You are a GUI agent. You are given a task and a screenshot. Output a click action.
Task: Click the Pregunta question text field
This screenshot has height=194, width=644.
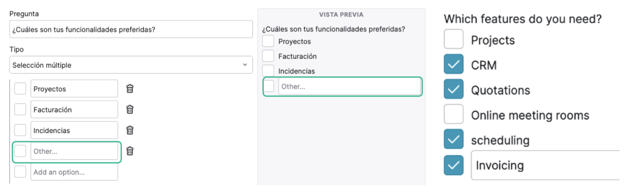[x=131, y=29]
